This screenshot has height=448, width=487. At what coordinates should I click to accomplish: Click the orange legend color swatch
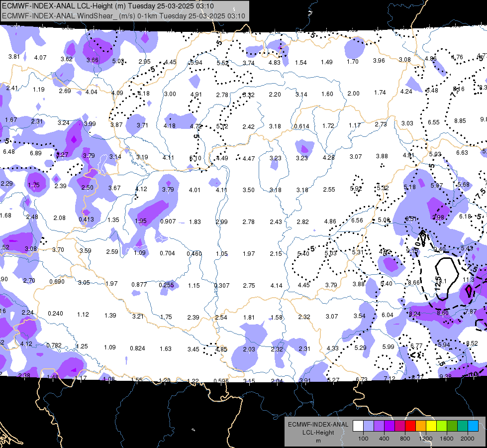(421, 426)
